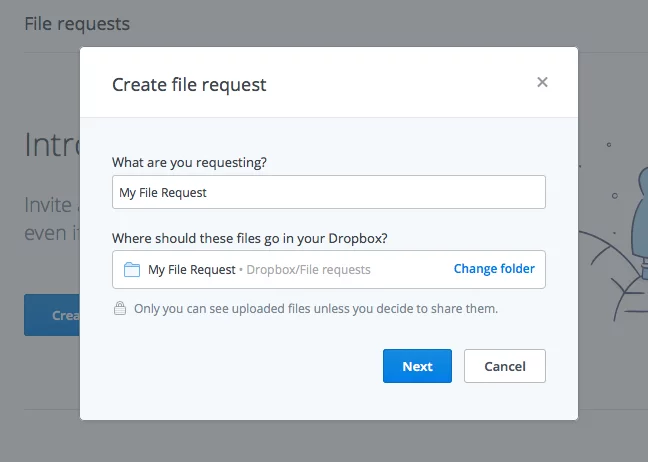Click the 'What are you requesting?' text field
Viewport: 648px width, 462px height.
[329, 192]
